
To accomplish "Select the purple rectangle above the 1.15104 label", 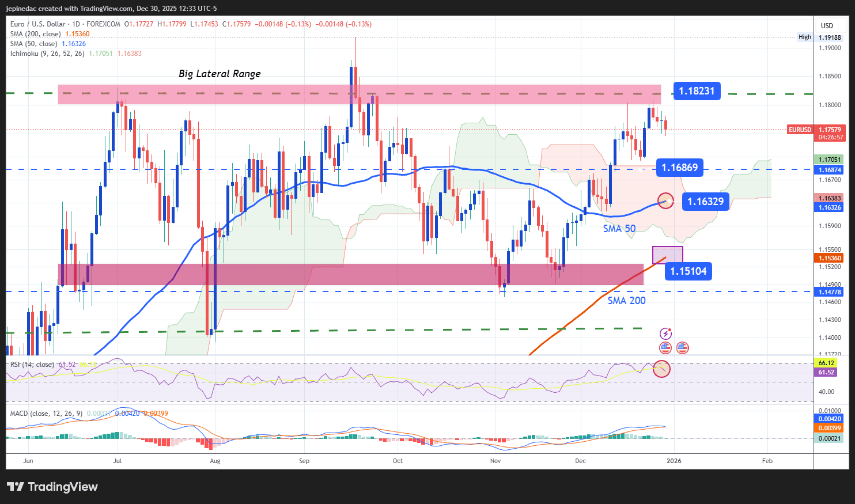I will [667, 255].
